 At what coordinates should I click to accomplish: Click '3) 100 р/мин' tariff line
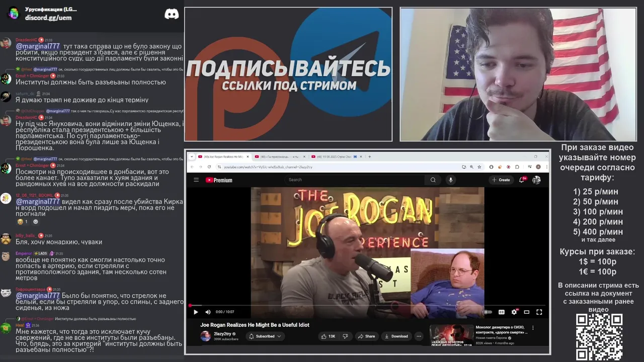pyautogui.click(x=598, y=212)
